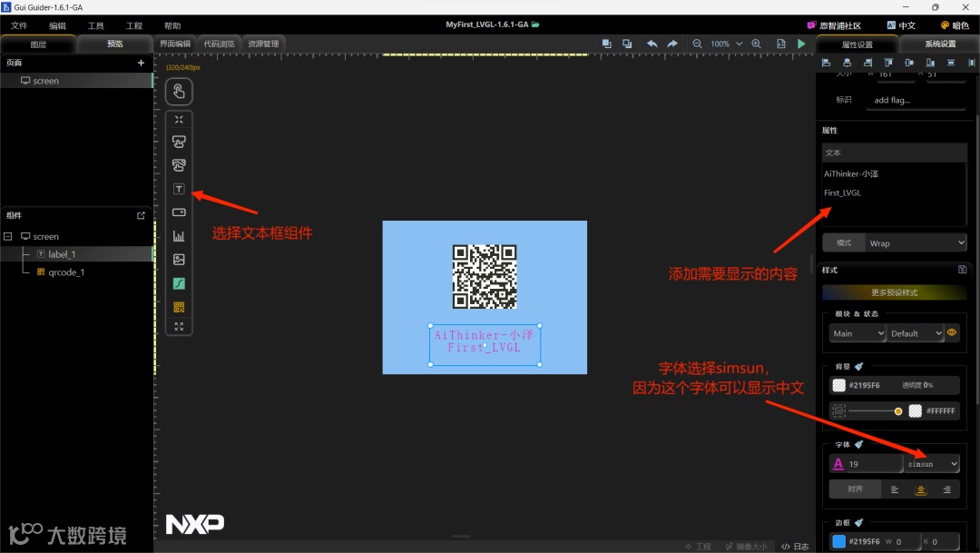Screen dimensions: 980x553
Task: Select the Label (T) widget tool
Action: click(179, 189)
